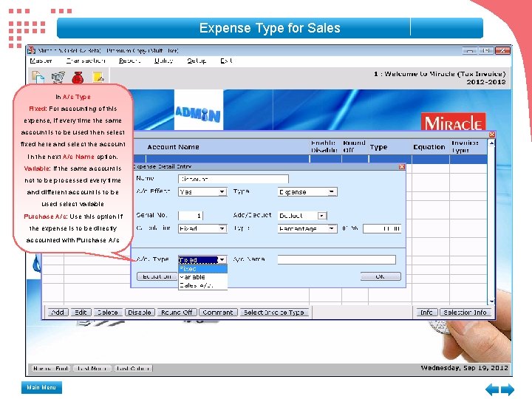Image resolution: width=532 pixels, height=399 pixels.
Task: Select Fixed in the A/c Type list
Action: 202,269
